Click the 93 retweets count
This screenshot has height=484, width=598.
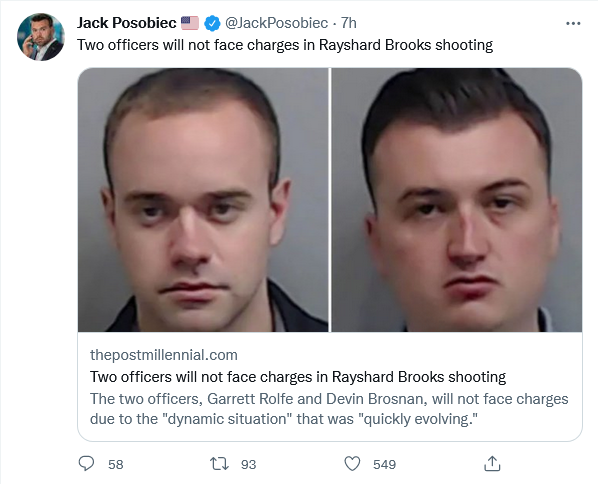click(248, 464)
